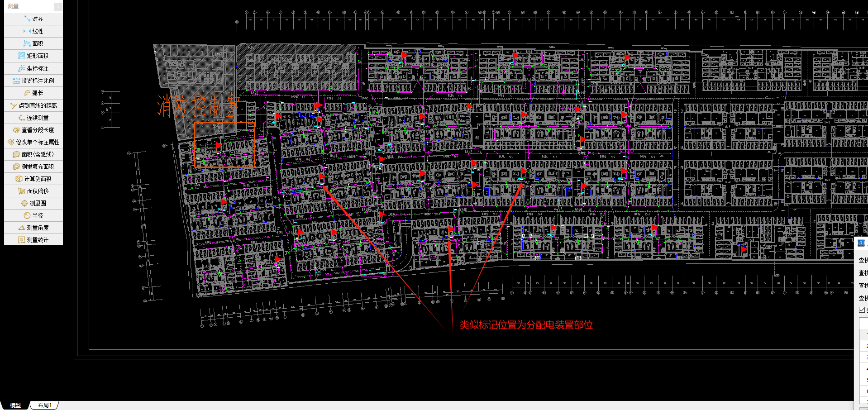
Task: Select 修改单个标注属性 edit annotation property
Action: [x=33, y=142]
